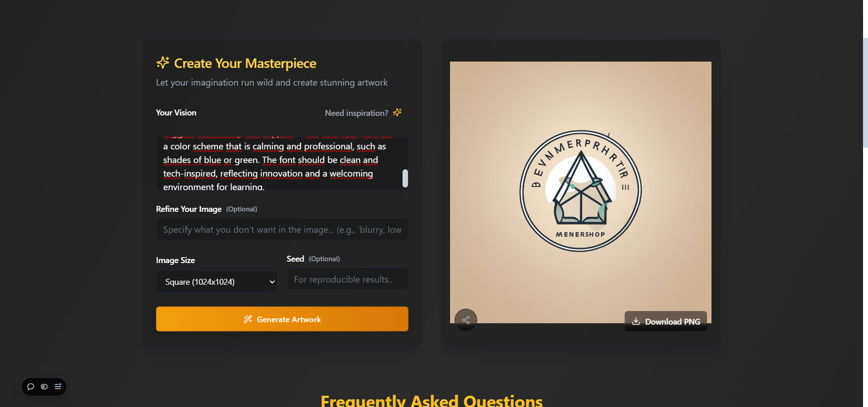Click the generated circular logo image preview

581,192
